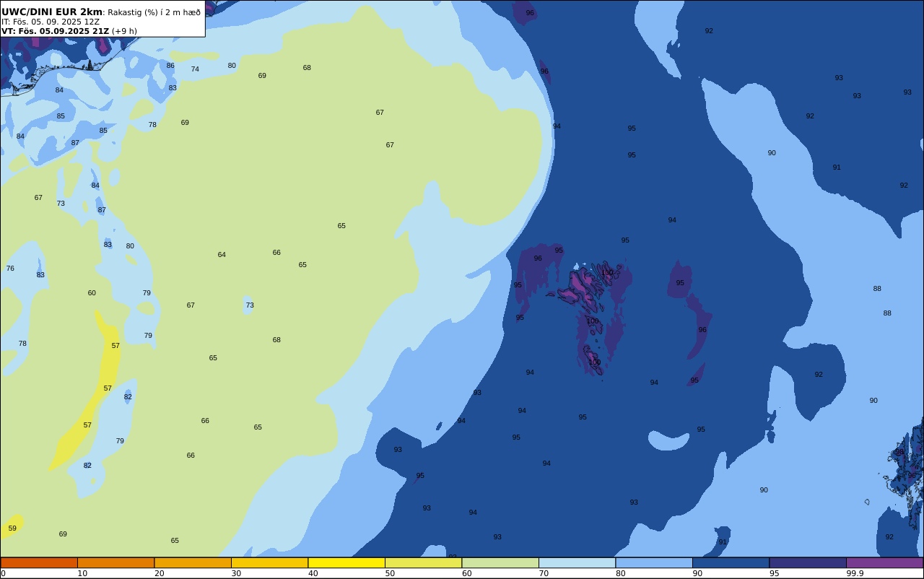The width and height of the screenshot is (924, 579).
Task: Click the 'VT: Fös. 05.09.2025 21Z' line
Action: pos(55,31)
